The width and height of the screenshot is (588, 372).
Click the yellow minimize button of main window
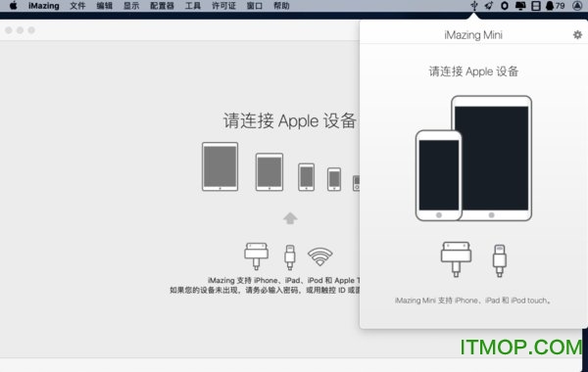(x=20, y=30)
